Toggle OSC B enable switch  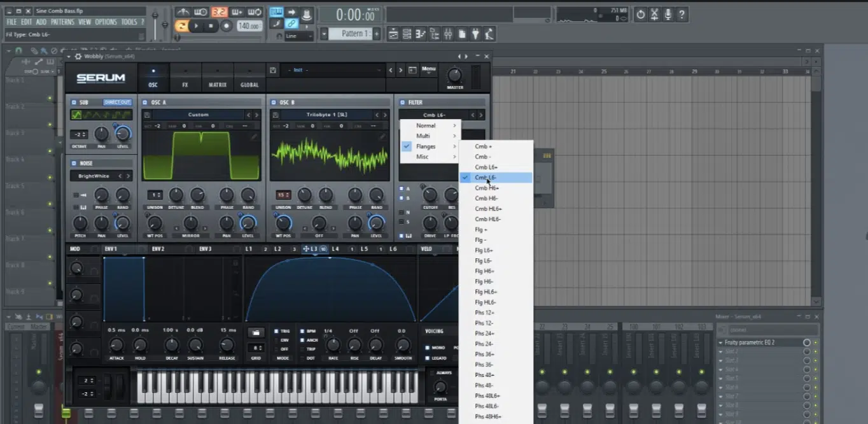coord(274,102)
